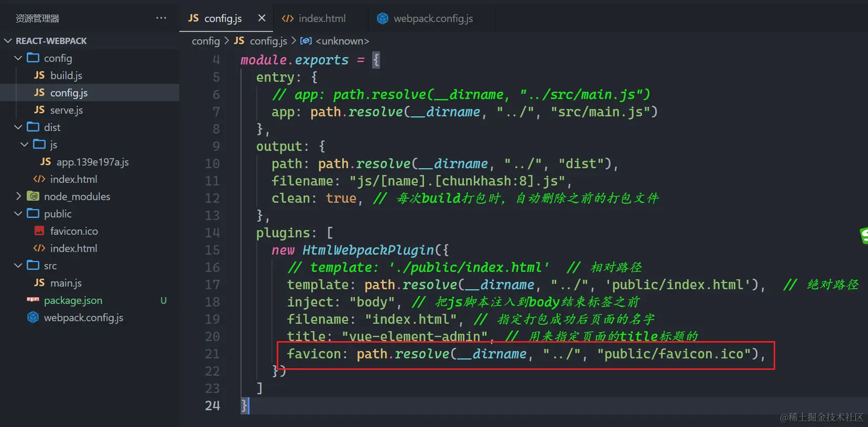This screenshot has width=868, height=427.
Task: Collapse the config folder chevron
Action: 18,58
